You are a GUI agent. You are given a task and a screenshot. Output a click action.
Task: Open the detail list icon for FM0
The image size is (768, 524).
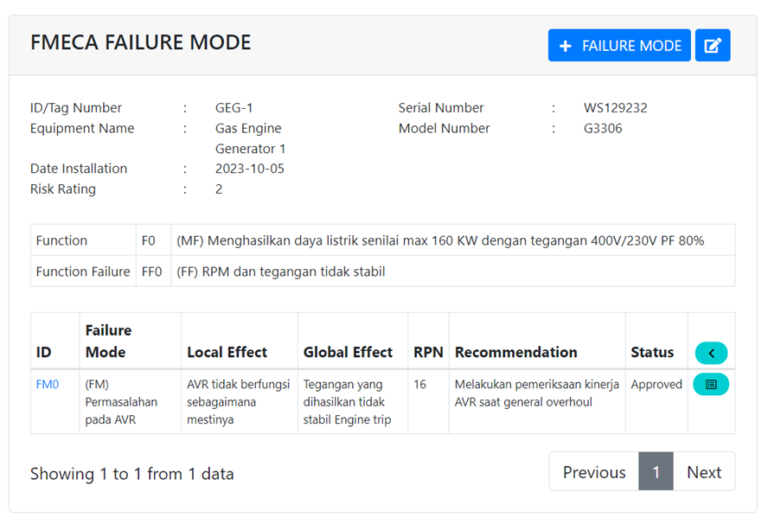[x=710, y=384]
